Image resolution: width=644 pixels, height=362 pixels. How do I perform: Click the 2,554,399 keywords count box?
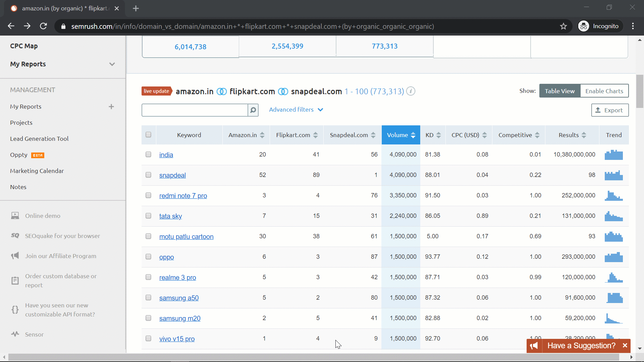coord(287,46)
